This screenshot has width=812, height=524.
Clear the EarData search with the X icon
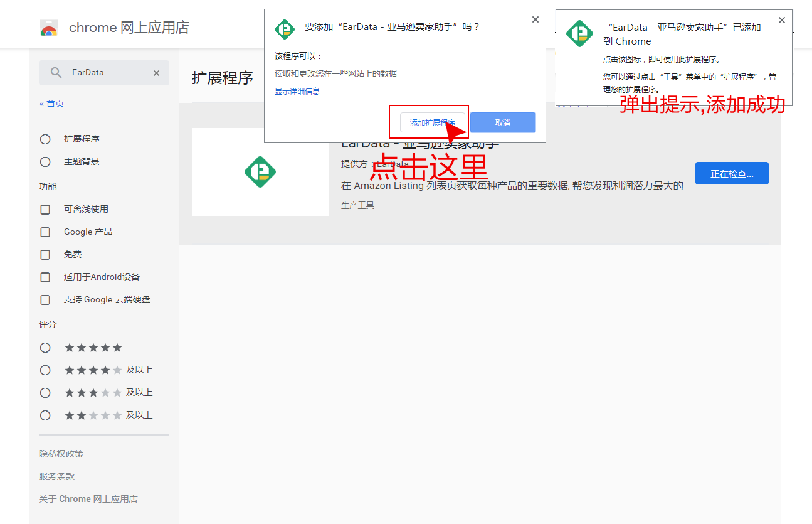pos(156,73)
